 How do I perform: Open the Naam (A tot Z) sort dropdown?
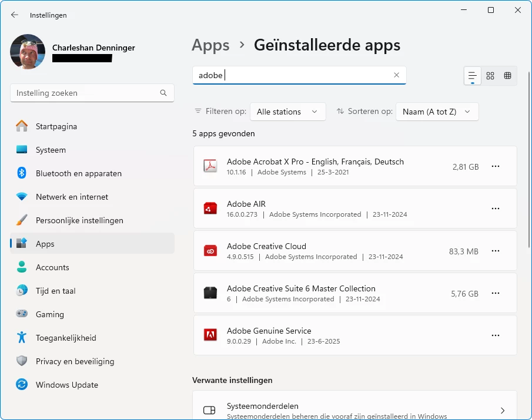click(x=437, y=112)
